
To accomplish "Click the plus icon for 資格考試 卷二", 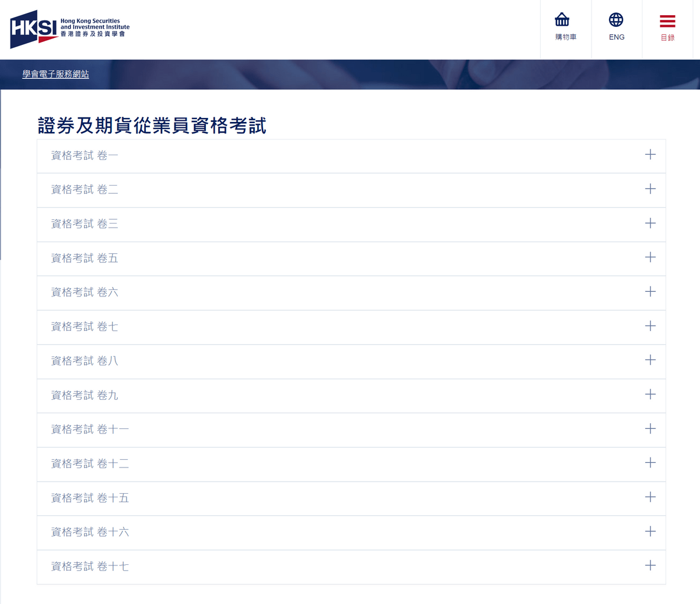I will 650,189.
